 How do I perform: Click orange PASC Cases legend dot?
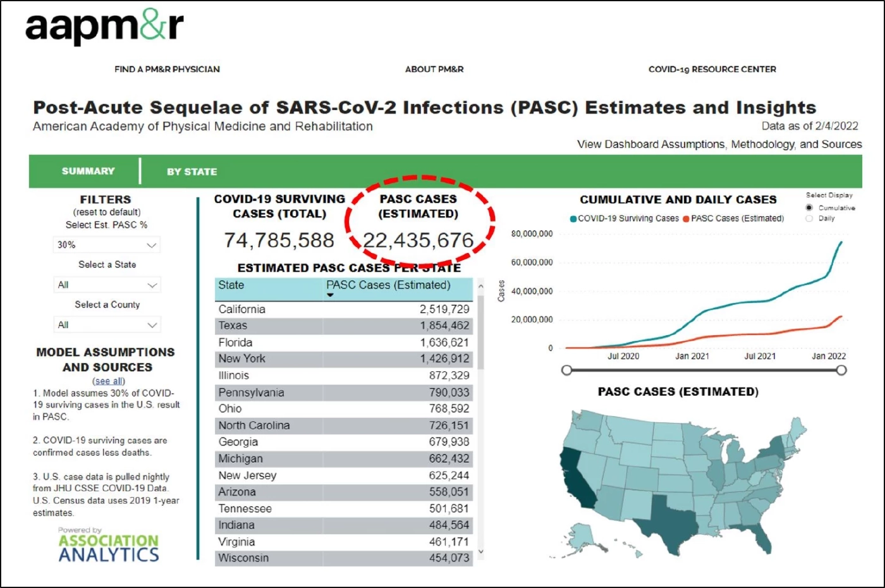(x=686, y=219)
